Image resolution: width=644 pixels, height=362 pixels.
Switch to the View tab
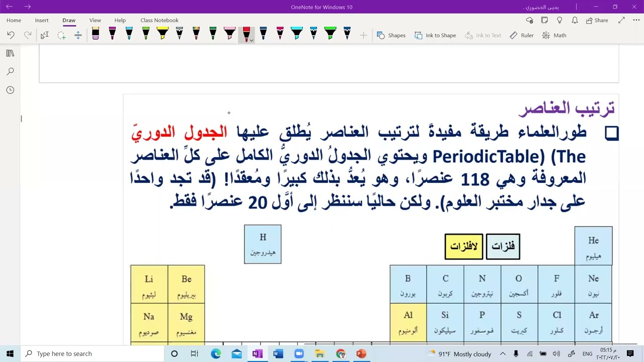[x=95, y=20]
